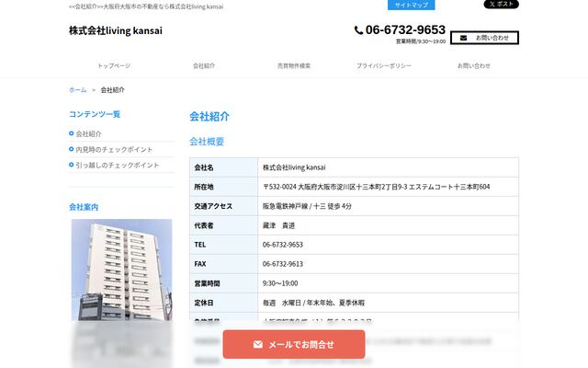Click the 営業時間 table label
Screen dimensions: 588x368
click(207, 283)
